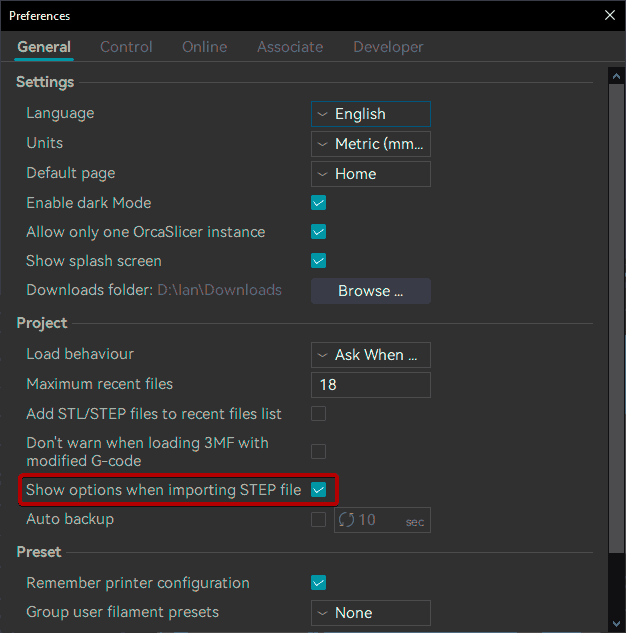Click the Auto backup refresh icon
The height and width of the screenshot is (633, 626).
point(346,520)
